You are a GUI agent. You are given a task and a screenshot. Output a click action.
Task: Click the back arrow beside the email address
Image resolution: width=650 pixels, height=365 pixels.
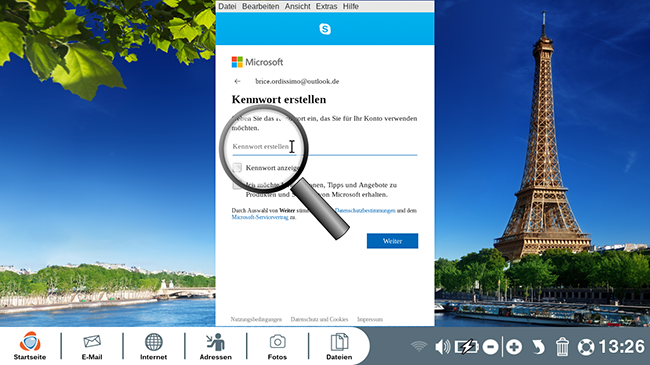pyautogui.click(x=237, y=81)
